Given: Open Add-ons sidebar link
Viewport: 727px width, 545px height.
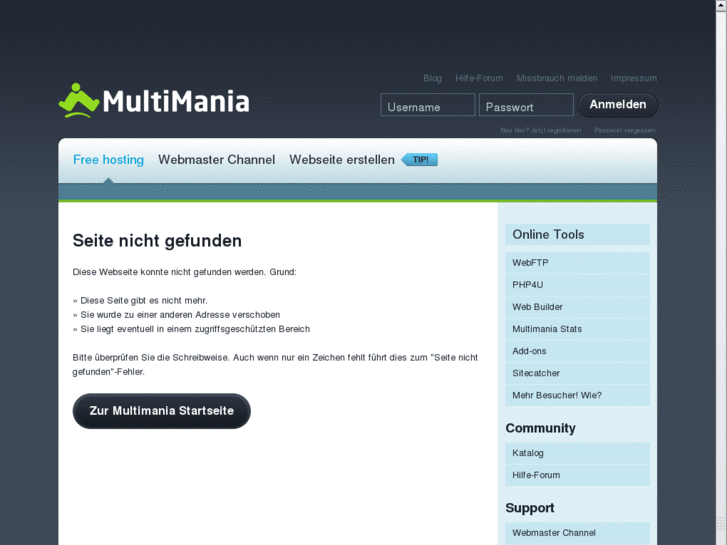Looking at the screenshot, I should [577, 351].
